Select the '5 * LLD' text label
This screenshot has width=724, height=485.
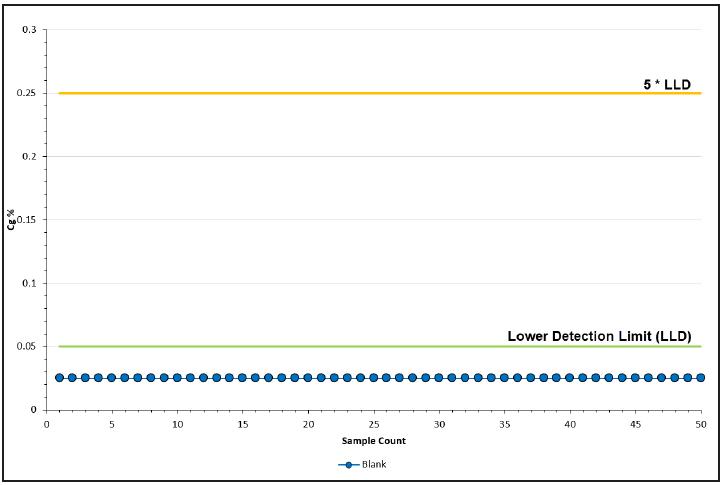click(x=667, y=85)
